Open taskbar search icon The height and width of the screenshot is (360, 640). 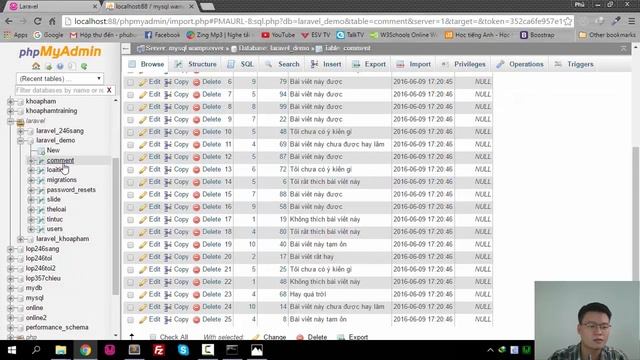click(36, 350)
